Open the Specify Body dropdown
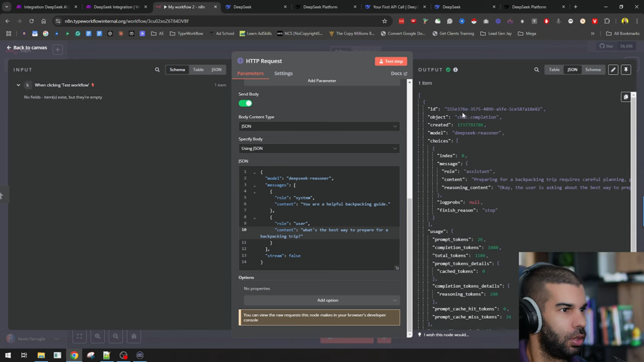644x362 pixels. pos(319,148)
